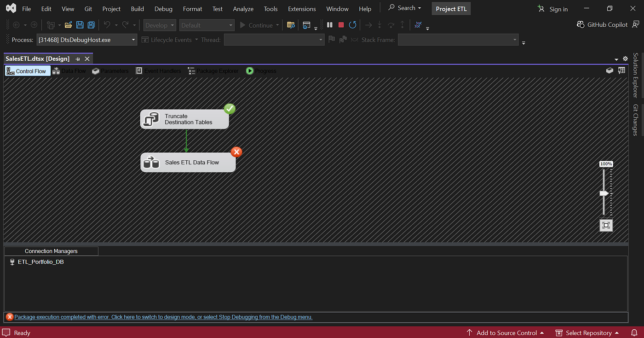Screen dimensions: 644x338
Task: Click the Save All icon
Action: point(91,25)
